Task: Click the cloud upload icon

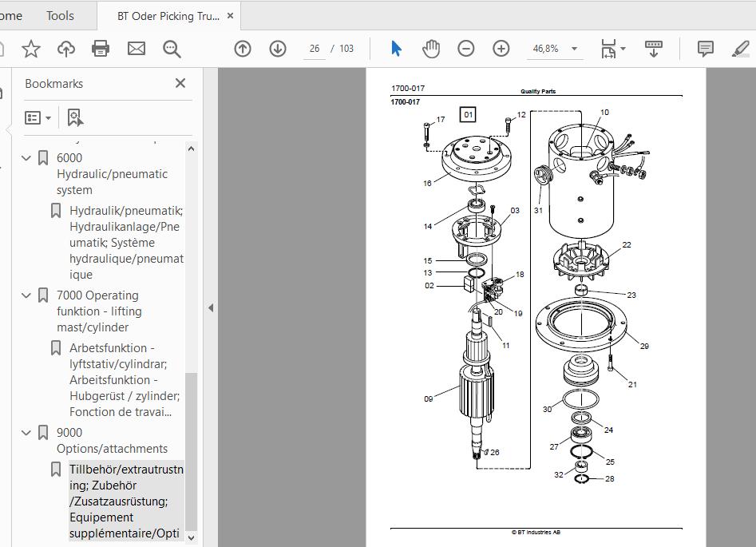Action: click(x=66, y=49)
